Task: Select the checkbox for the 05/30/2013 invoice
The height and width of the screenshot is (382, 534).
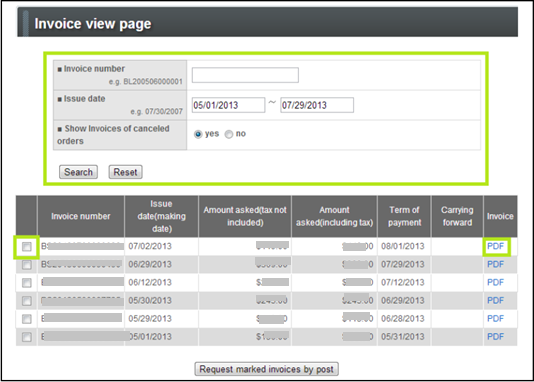Action: (27, 301)
